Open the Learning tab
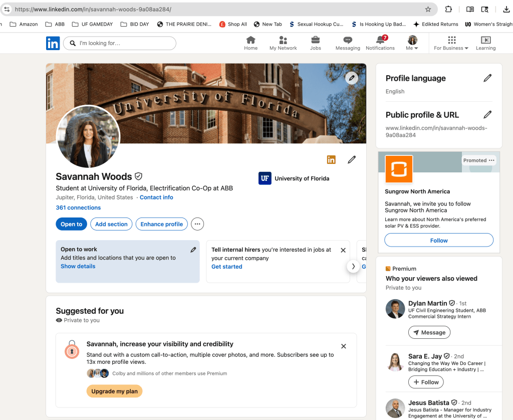Screen dimensions: 513x420 pyautogui.click(x=485, y=43)
